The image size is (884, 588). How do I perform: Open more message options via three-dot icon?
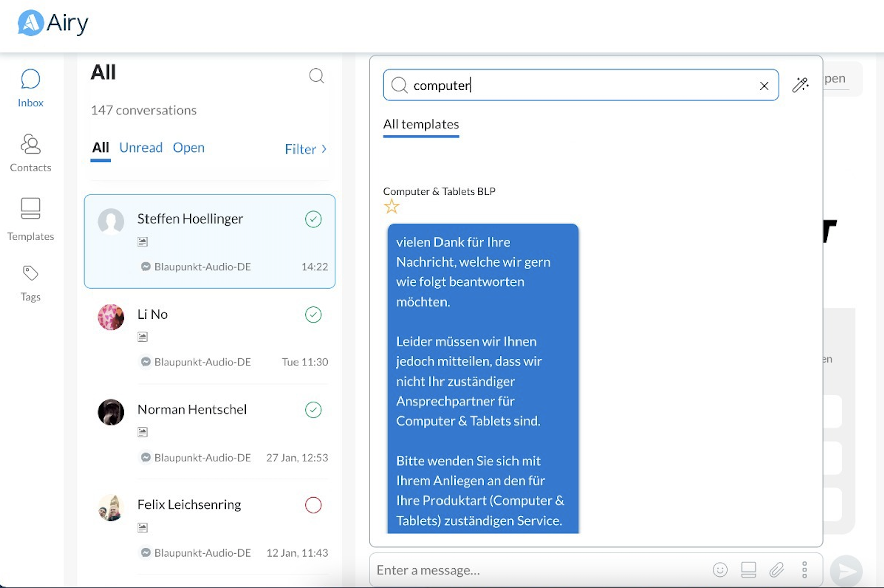(804, 570)
